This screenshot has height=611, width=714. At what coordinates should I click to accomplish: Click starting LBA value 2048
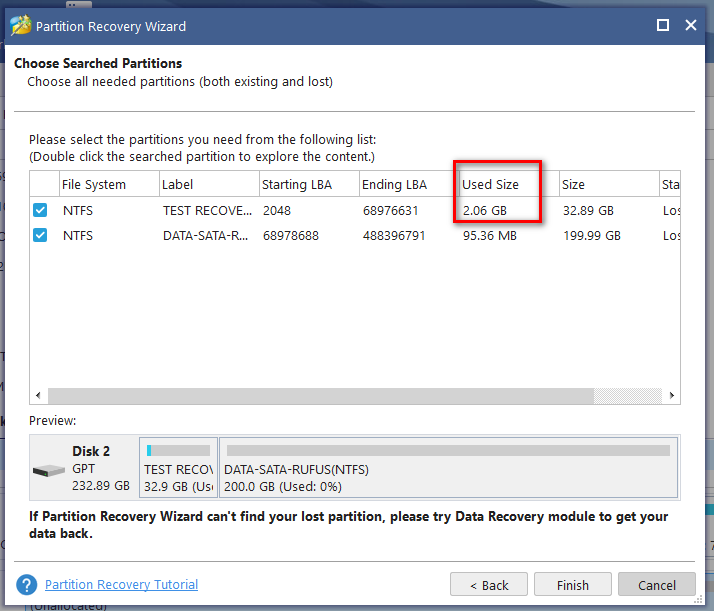tap(276, 210)
